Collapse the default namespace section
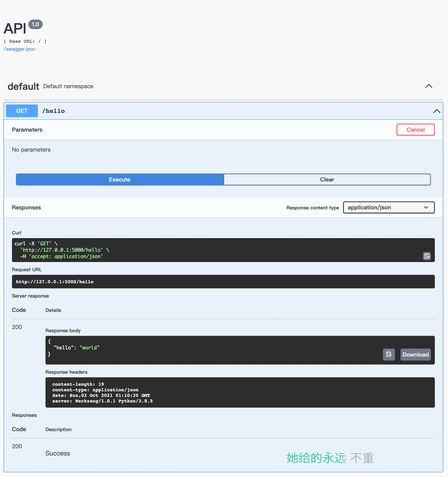Image resolution: width=448 pixels, height=477 pixels. coord(429,86)
